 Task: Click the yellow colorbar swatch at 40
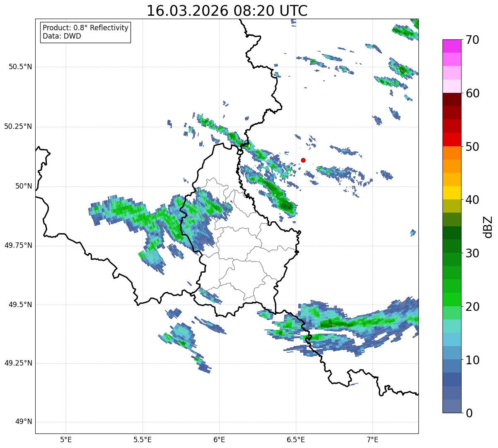451,193
